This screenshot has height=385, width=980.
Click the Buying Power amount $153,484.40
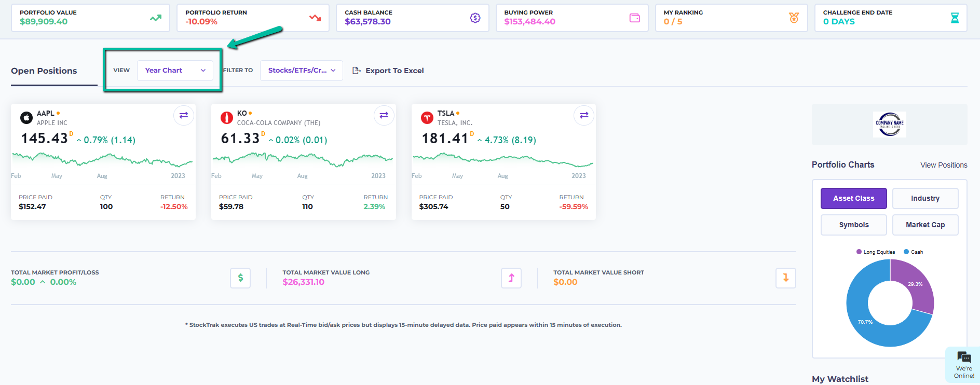click(x=529, y=22)
